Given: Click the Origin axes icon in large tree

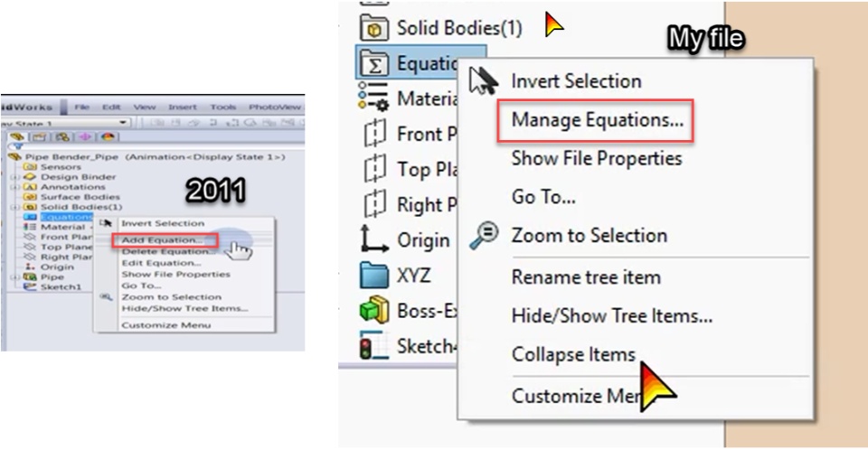Looking at the screenshot, I should [373, 239].
